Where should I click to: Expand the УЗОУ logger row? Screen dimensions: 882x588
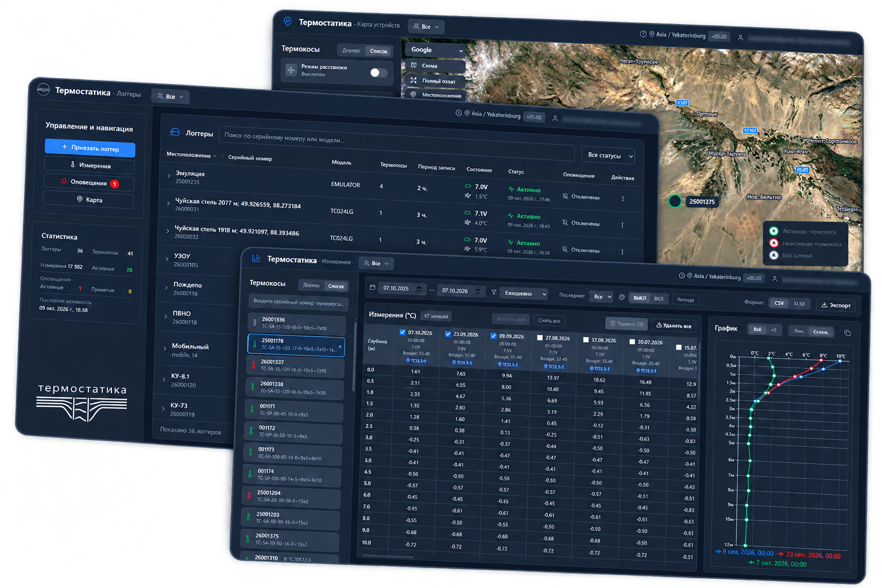click(167, 259)
